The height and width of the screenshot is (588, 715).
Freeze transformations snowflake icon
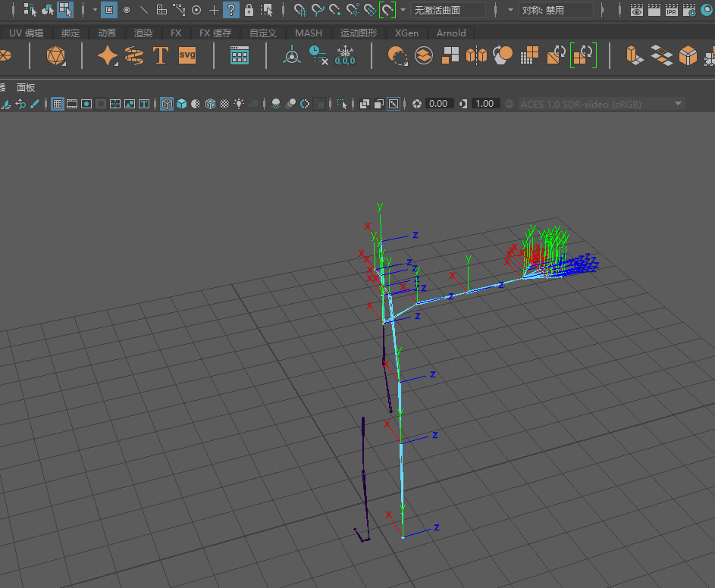click(x=345, y=55)
